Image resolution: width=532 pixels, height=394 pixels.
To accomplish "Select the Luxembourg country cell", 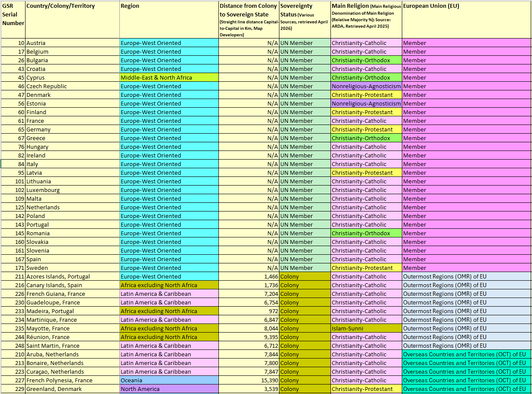I will pyautogui.click(x=72, y=190).
